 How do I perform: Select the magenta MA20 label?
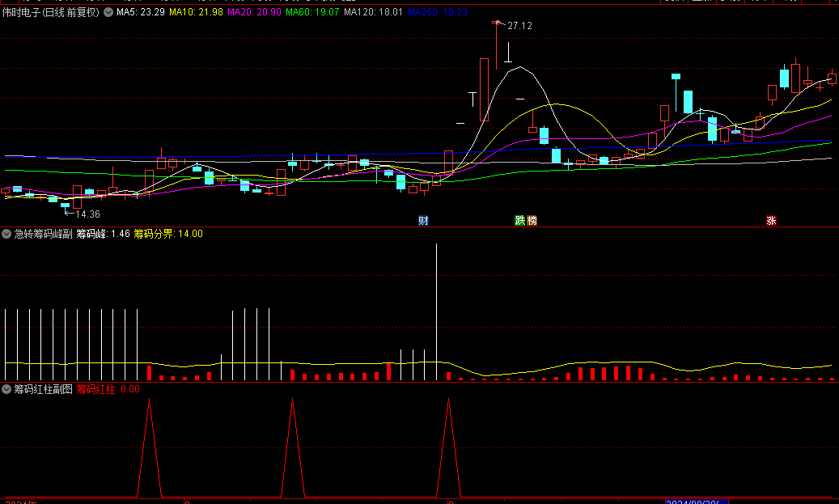[254, 13]
